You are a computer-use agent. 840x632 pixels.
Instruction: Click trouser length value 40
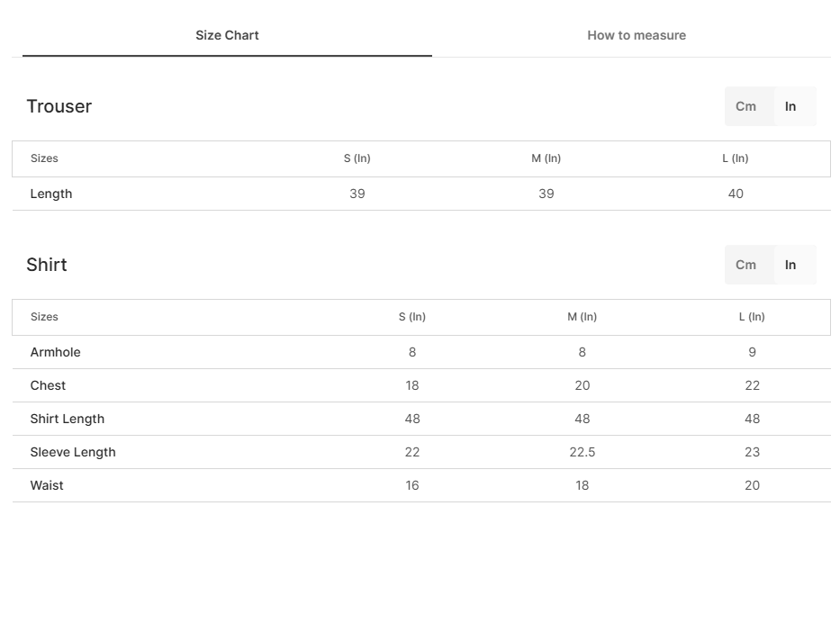coord(736,194)
